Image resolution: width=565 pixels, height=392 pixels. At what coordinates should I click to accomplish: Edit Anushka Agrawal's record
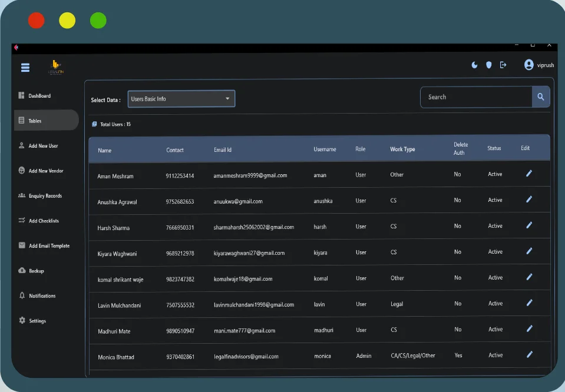pos(529,199)
